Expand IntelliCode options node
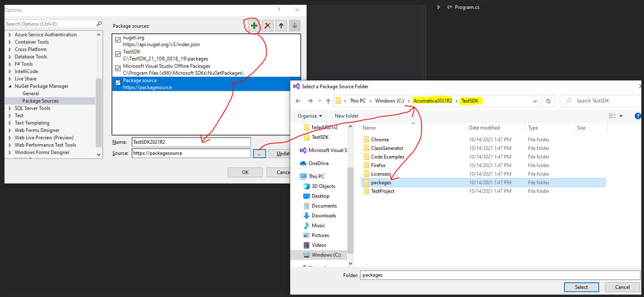The height and width of the screenshot is (297, 644). (10, 72)
